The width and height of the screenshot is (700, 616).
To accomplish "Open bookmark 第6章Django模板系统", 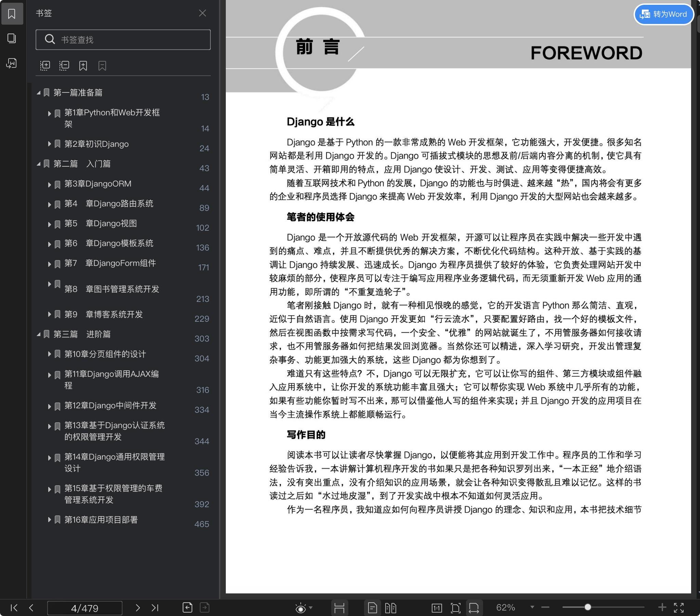I will [x=109, y=243].
